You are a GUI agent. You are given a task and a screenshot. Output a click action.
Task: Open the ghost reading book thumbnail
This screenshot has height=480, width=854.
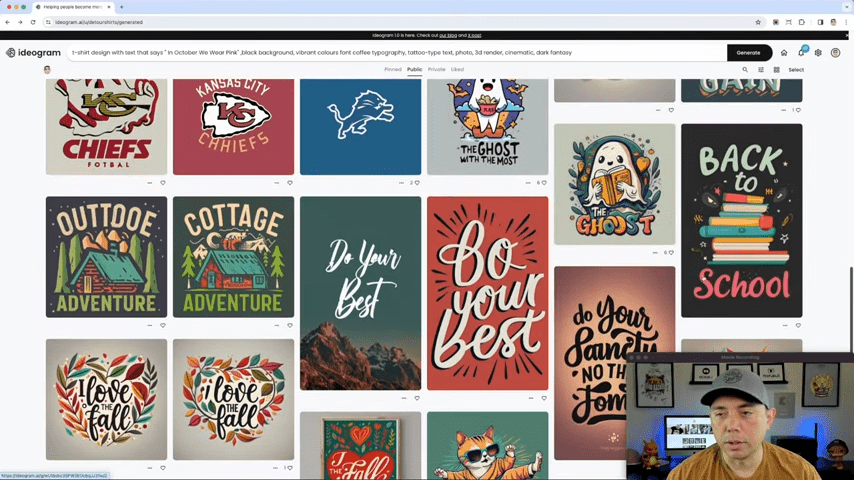click(614, 184)
